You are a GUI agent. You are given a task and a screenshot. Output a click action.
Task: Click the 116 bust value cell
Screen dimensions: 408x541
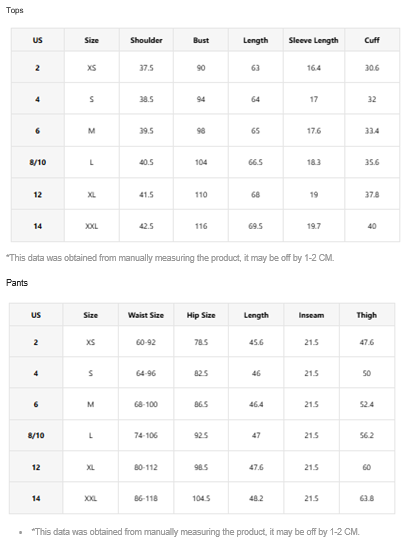(201, 226)
